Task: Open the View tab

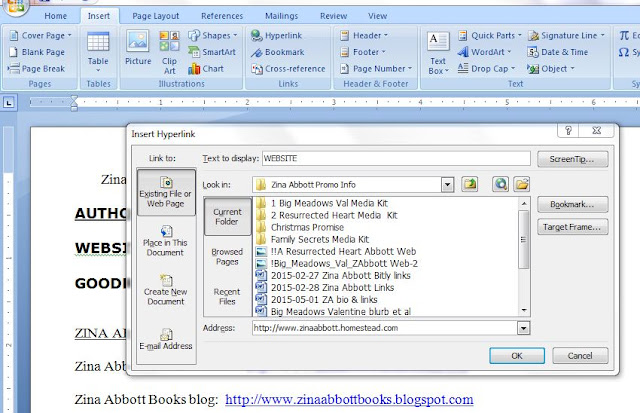Action: pos(378,16)
